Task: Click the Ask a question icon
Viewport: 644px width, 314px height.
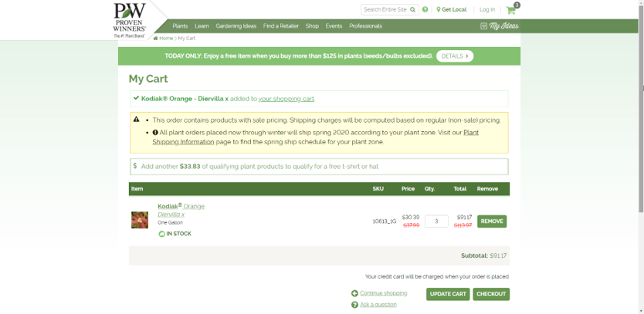Action: point(354,305)
